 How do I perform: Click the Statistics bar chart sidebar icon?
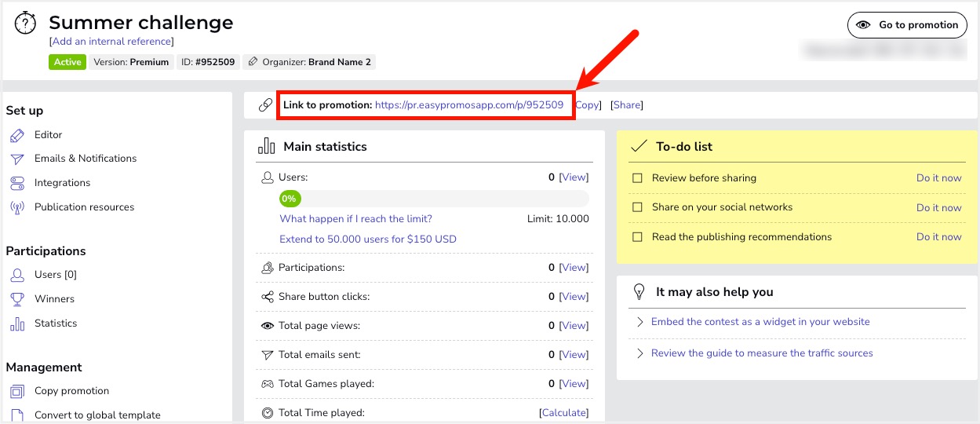[x=17, y=323]
